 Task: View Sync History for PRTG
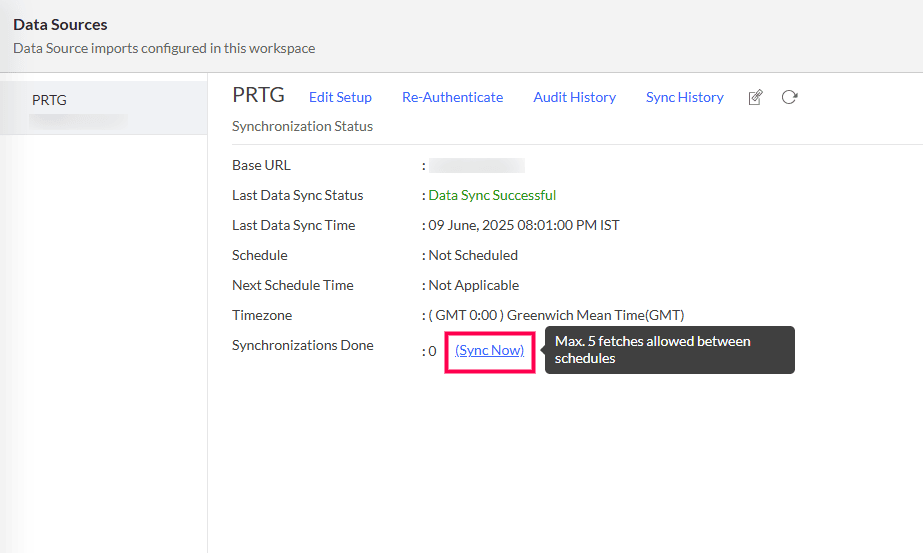684,97
